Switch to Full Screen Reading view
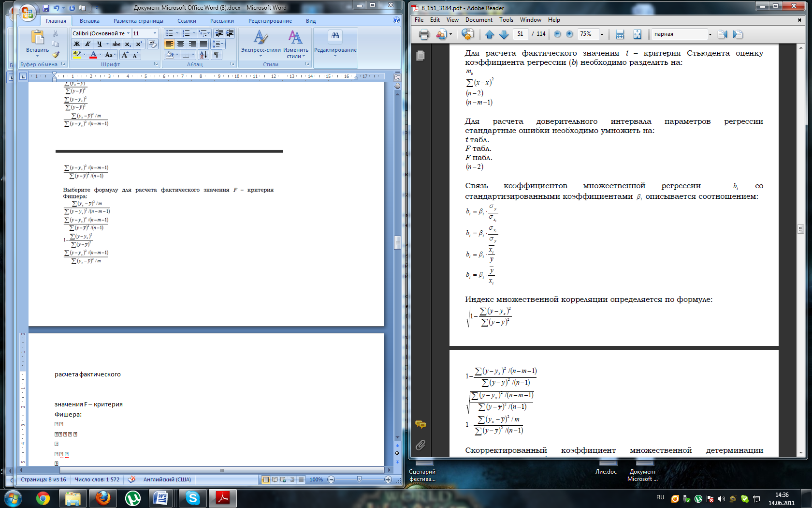The image size is (812, 508). [275, 479]
